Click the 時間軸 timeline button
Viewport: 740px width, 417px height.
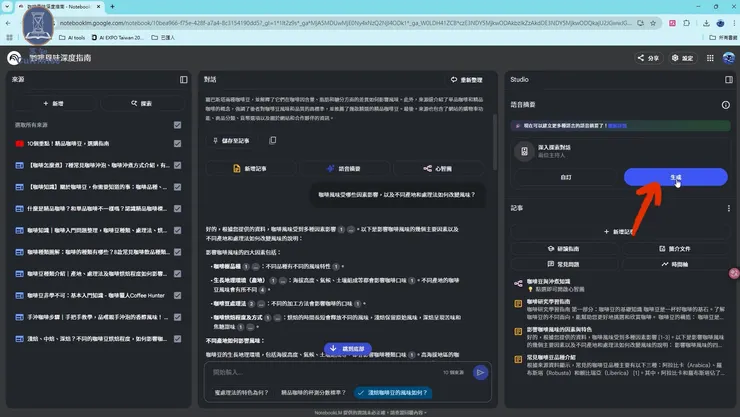[675, 264]
